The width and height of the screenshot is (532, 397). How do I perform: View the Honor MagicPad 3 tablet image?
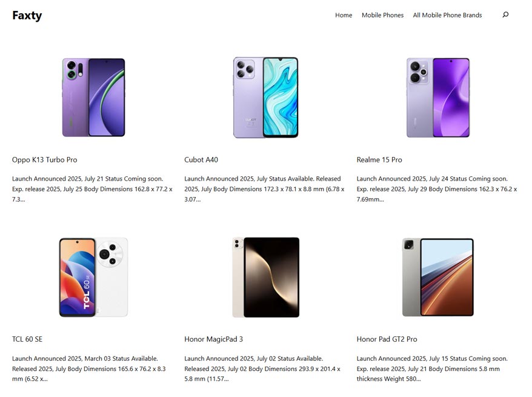tap(265, 277)
